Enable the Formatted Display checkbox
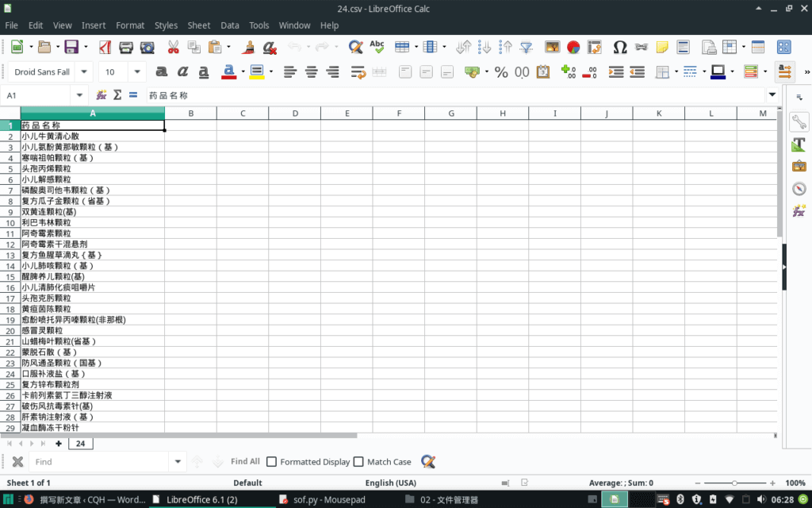The width and height of the screenshot is (812, 508). 272,462
